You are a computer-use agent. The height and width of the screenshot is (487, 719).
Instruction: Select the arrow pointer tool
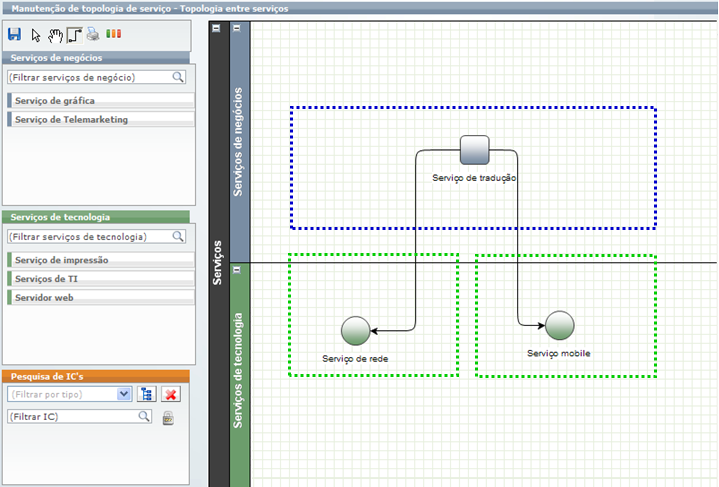point(36,35)
